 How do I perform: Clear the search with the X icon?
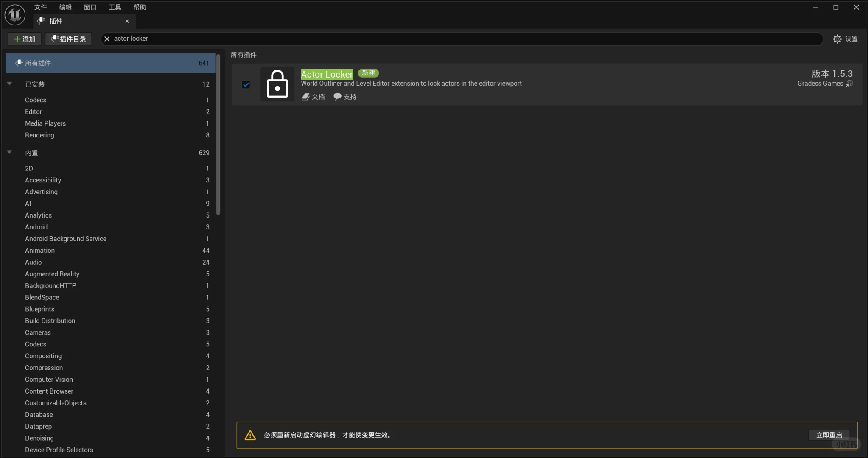(107, 39)
